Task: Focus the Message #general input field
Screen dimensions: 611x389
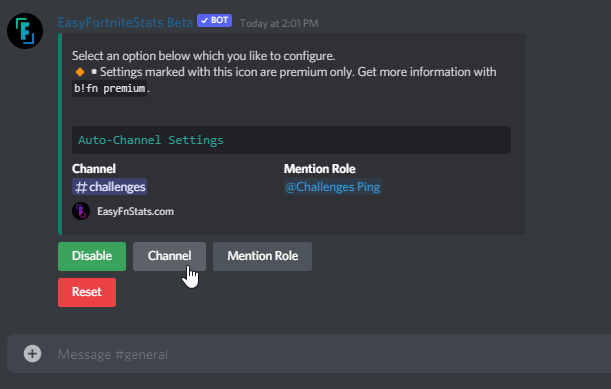Action: pyautogui.click(x=327, y=354)
